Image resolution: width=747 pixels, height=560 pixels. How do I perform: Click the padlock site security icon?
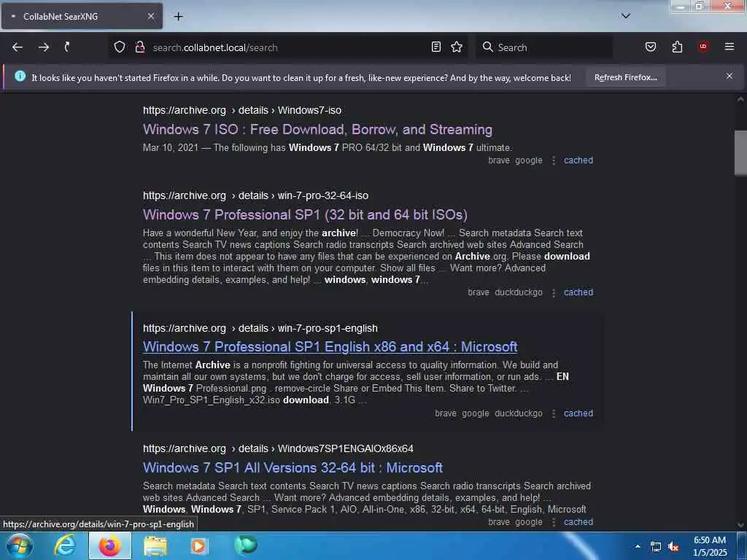pyautogui.click(x=139, y=47)
